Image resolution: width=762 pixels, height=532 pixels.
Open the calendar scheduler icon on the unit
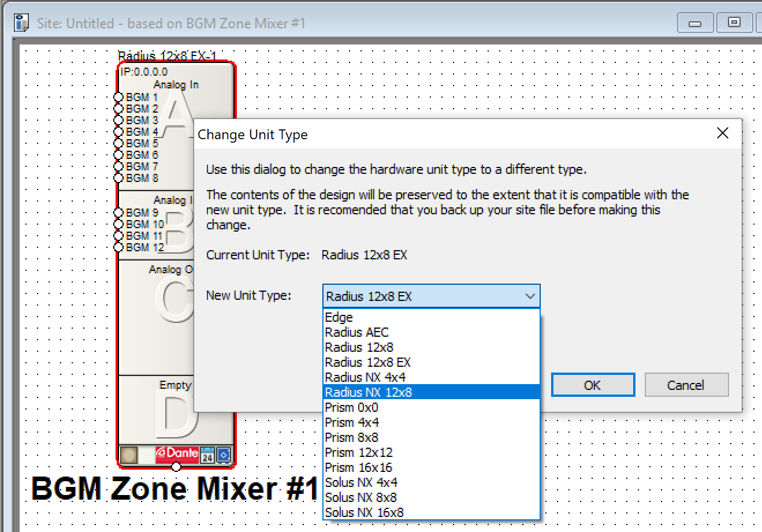point(207,455)
